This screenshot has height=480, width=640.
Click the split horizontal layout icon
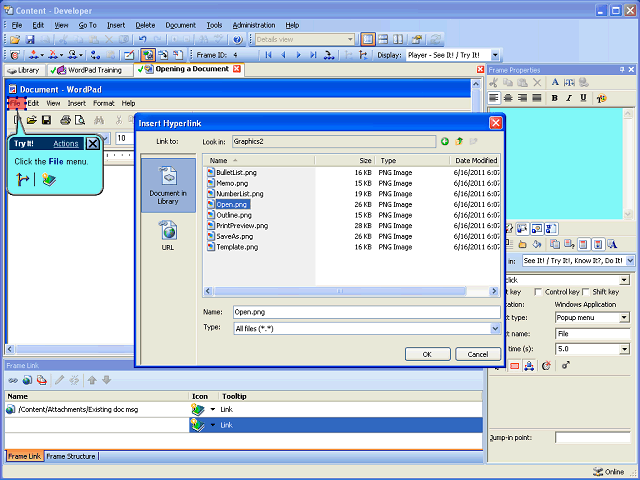383,40
